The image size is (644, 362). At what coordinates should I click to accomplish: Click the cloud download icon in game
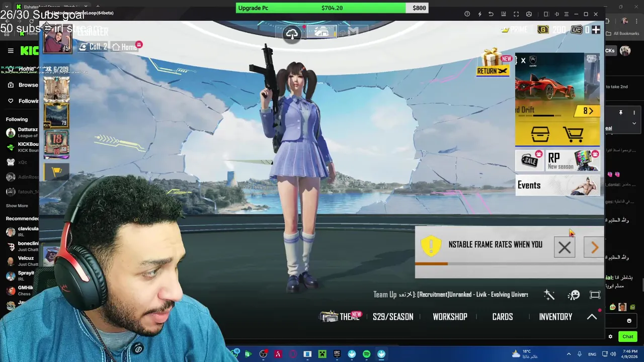click(x=292, y=34)
